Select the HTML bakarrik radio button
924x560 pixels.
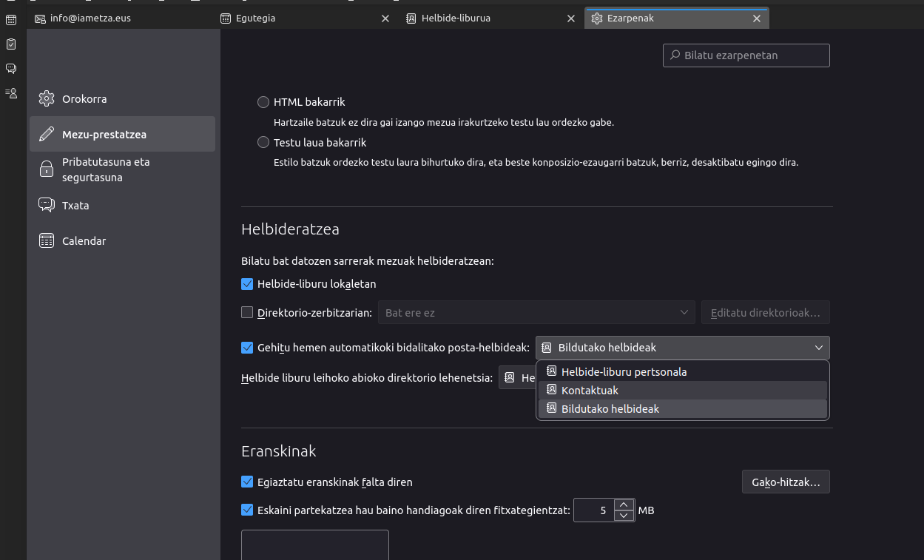pos(263,102)
